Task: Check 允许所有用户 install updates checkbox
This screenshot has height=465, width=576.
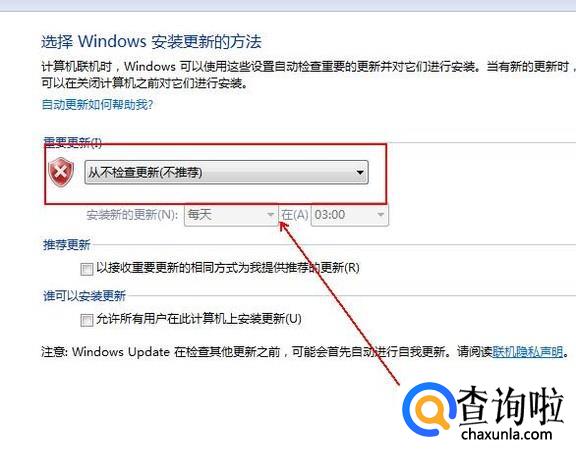Action: 87,320
